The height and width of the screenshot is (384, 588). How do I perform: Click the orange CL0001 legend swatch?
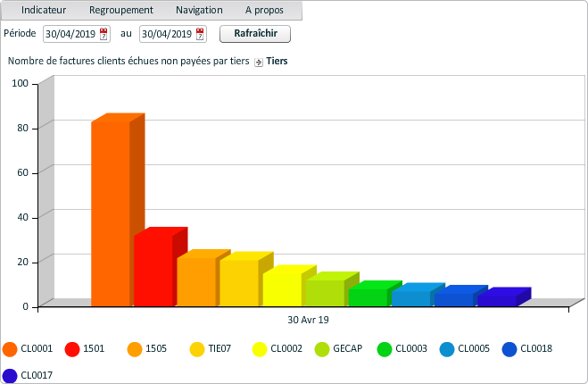10,349
